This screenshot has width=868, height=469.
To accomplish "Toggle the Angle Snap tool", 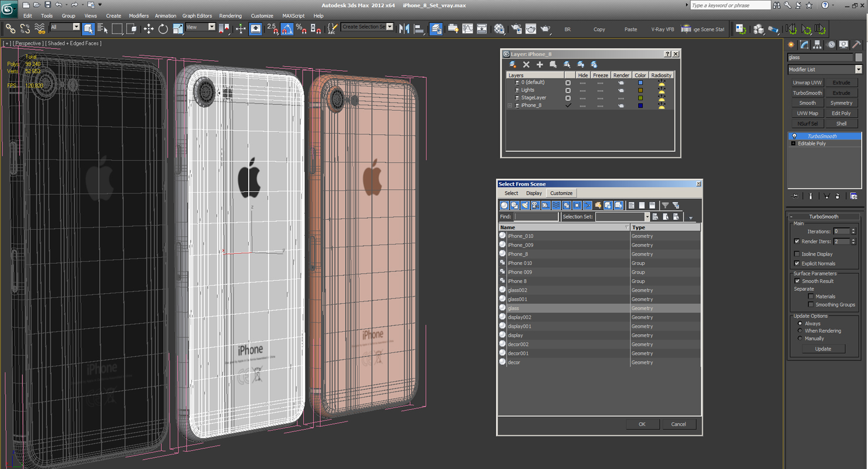I will (287, 28).
